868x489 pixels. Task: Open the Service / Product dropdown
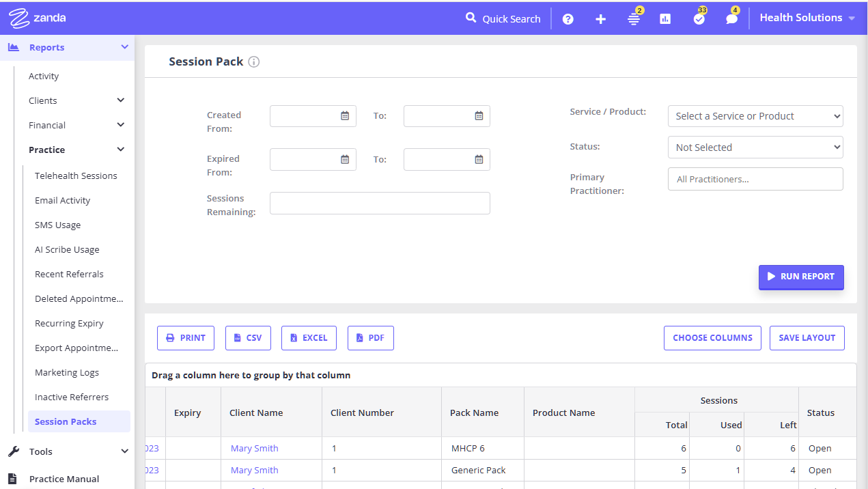coord(755,116)
